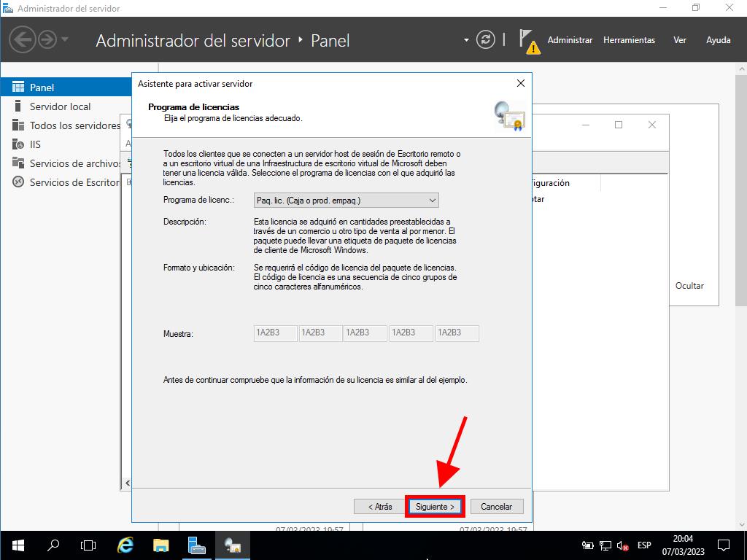The width and height of the screenshot is (747, 560).
Task: Open the navigation history dropdown arrow
Action: 65,39
